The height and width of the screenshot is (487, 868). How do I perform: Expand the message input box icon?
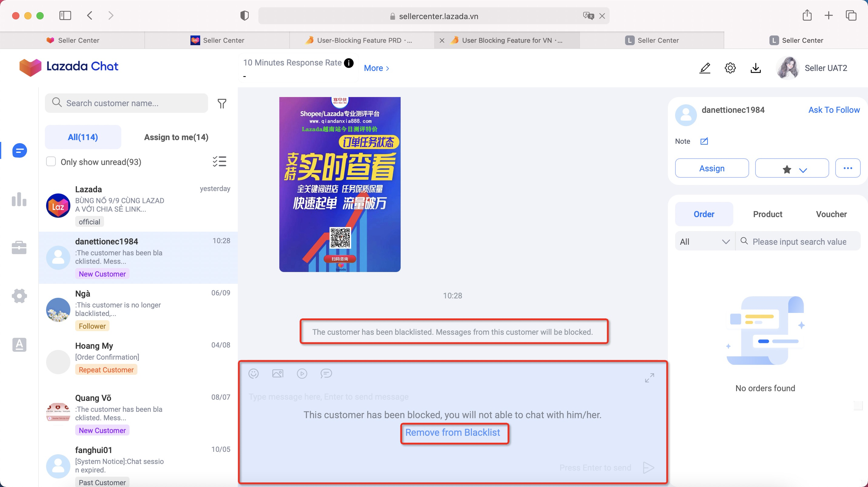(649, 378)
